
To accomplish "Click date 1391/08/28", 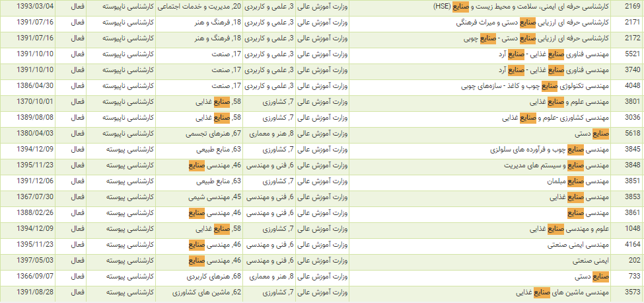I will (35, 292).
